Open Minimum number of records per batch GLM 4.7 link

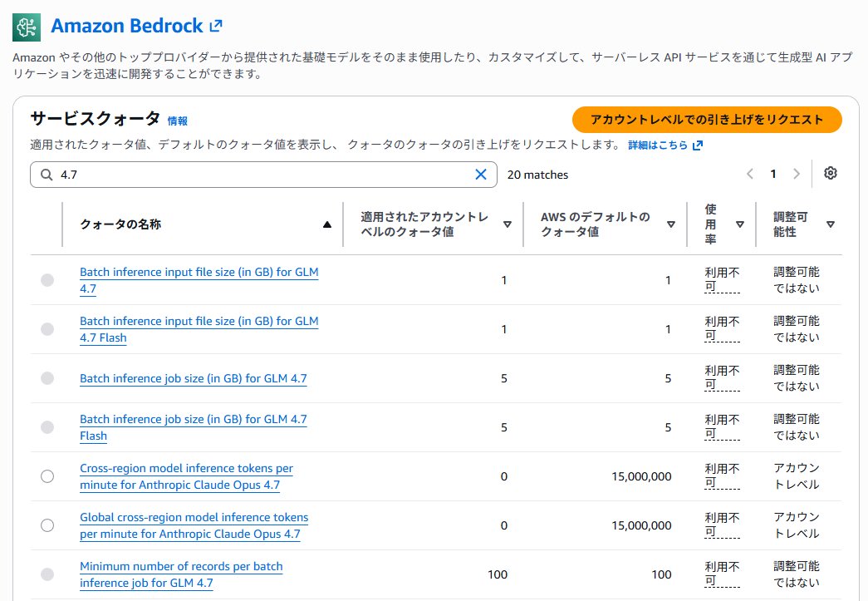[x=181, y=574]
